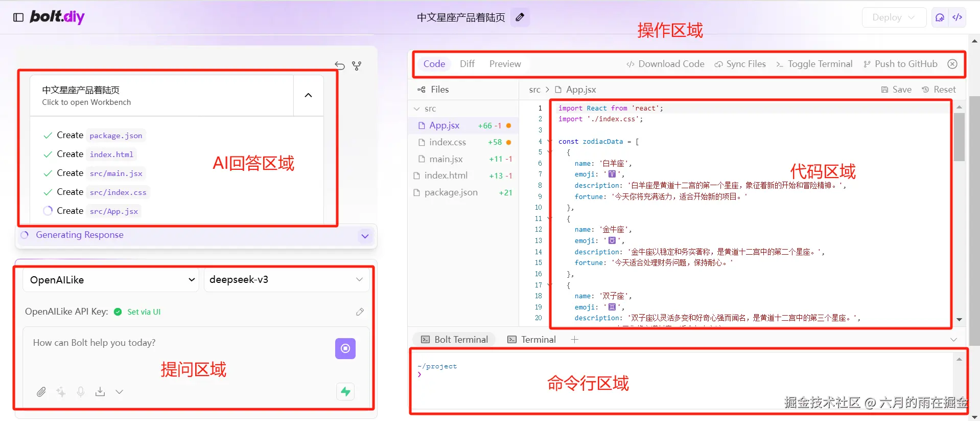
Task: Open the deepseek-v3 model dropdown
Action: [286, 280]
